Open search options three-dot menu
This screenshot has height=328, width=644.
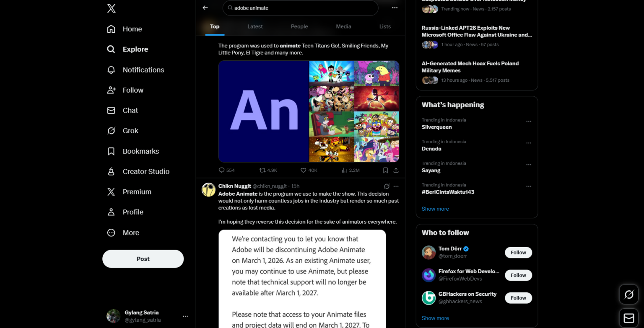(x=395, y=8)
